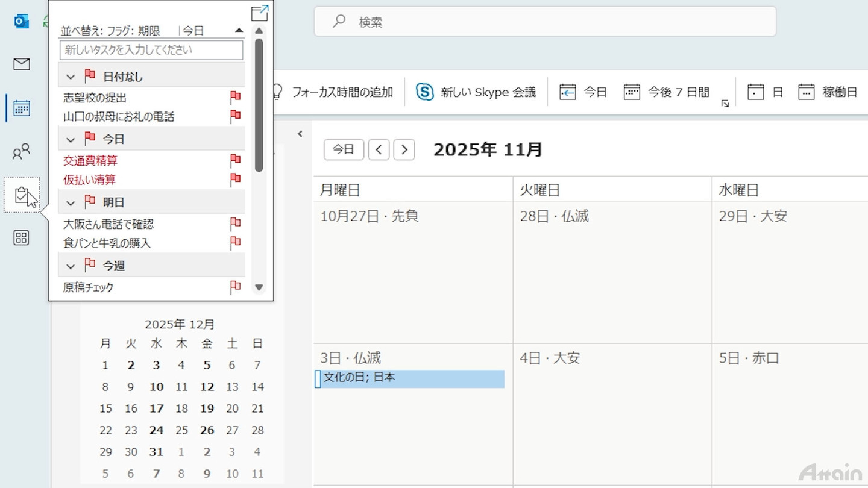Switch to the 稼働日 work week view
The image size is (868, 488).
click(x=828, y=92)
